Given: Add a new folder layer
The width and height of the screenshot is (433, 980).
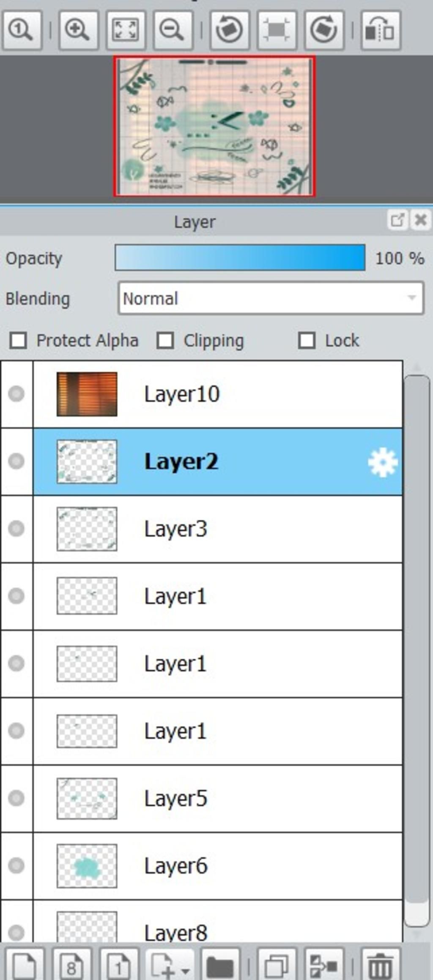Looking at the screenshot, I should tap(220, 964).
